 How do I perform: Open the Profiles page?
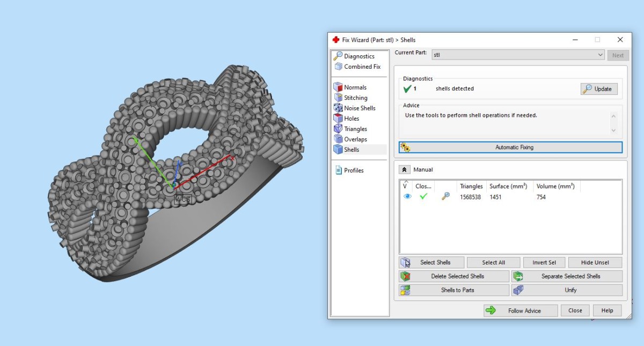pyautogui.click(x=349, y=171)
